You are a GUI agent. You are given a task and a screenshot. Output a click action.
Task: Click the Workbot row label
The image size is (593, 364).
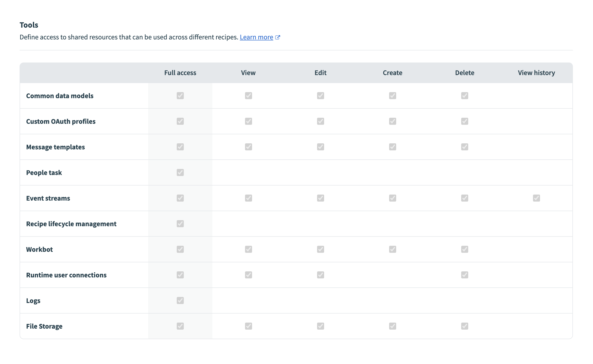click(x=39, y=249)
